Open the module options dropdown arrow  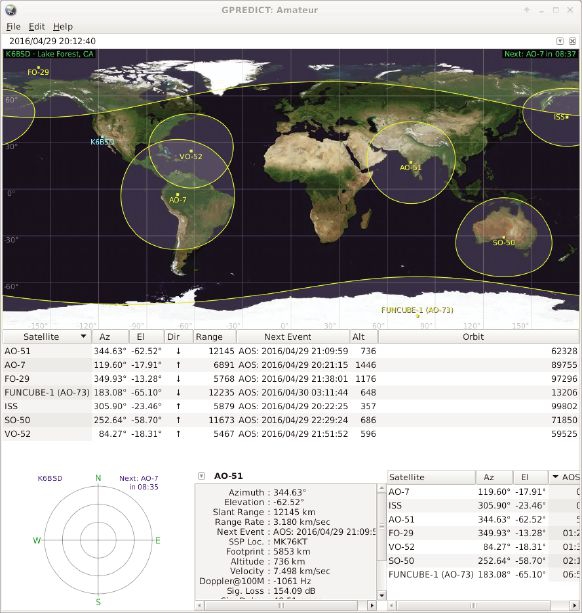point(560,41)
